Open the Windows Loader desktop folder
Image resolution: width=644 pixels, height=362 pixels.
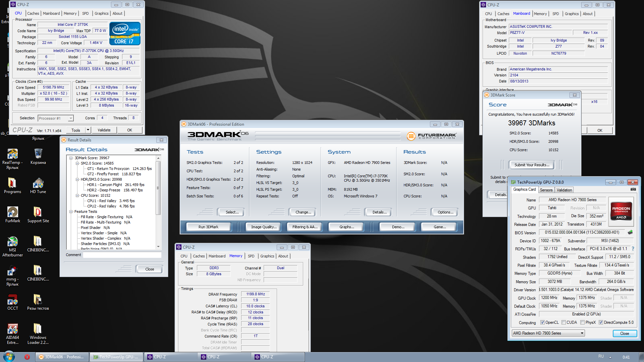[38, 334]
